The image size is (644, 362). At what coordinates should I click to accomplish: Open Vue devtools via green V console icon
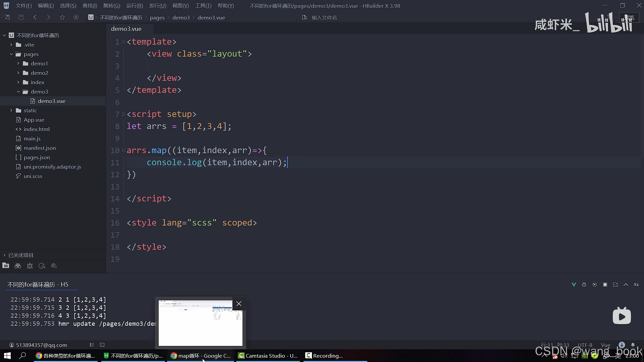[x=574, y=285]
